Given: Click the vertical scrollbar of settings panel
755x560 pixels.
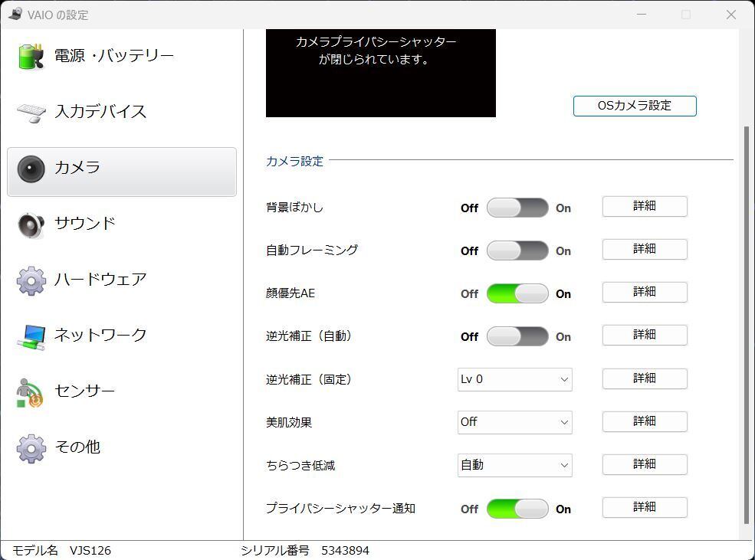Looking at the screenshot, I should point(747,325).
